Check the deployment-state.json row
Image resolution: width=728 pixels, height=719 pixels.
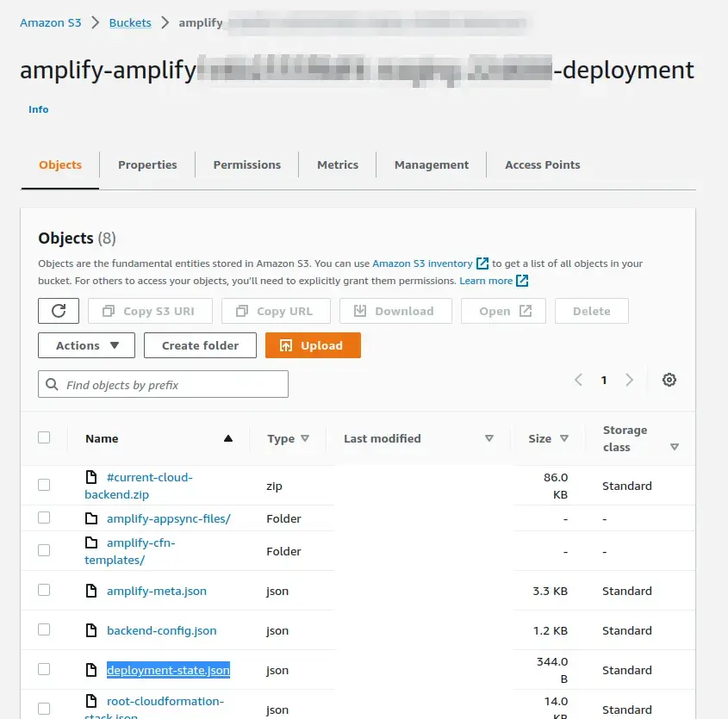tap(44, 669)
